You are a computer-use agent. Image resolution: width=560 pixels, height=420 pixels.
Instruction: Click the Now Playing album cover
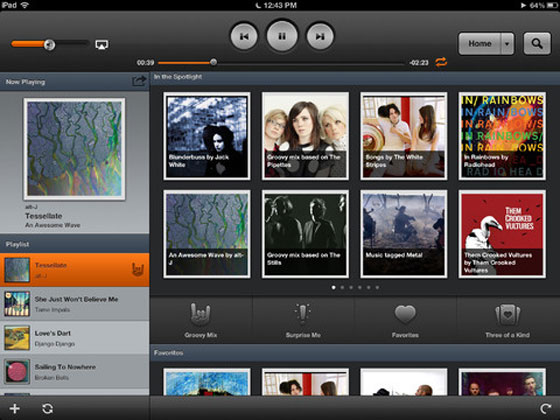point(74,149)
